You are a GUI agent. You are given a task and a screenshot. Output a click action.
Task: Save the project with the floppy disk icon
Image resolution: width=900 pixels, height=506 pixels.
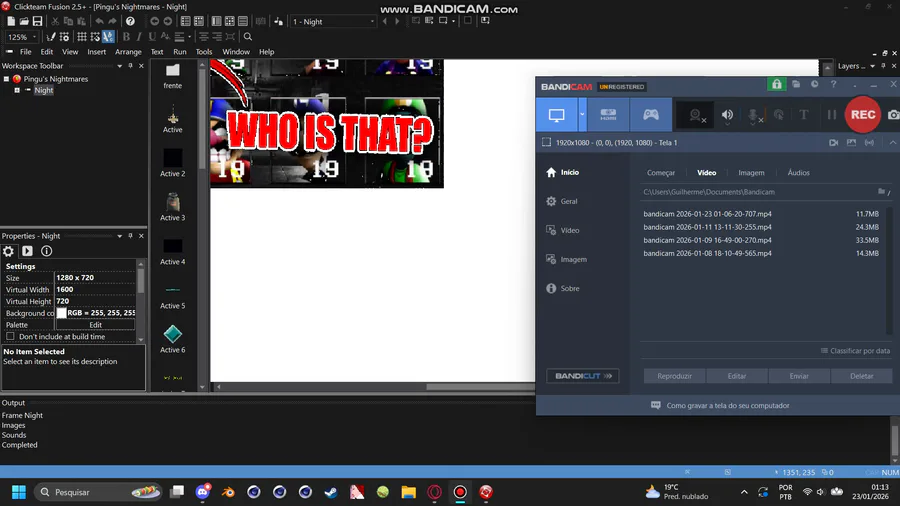click(x=37, y=21)
